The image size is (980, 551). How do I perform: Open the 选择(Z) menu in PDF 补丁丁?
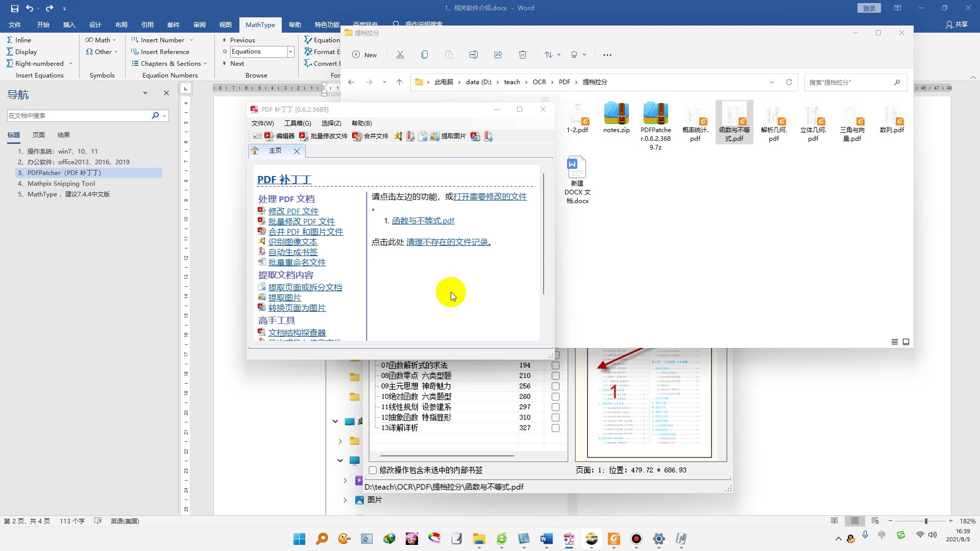click(x=331, y=123)
